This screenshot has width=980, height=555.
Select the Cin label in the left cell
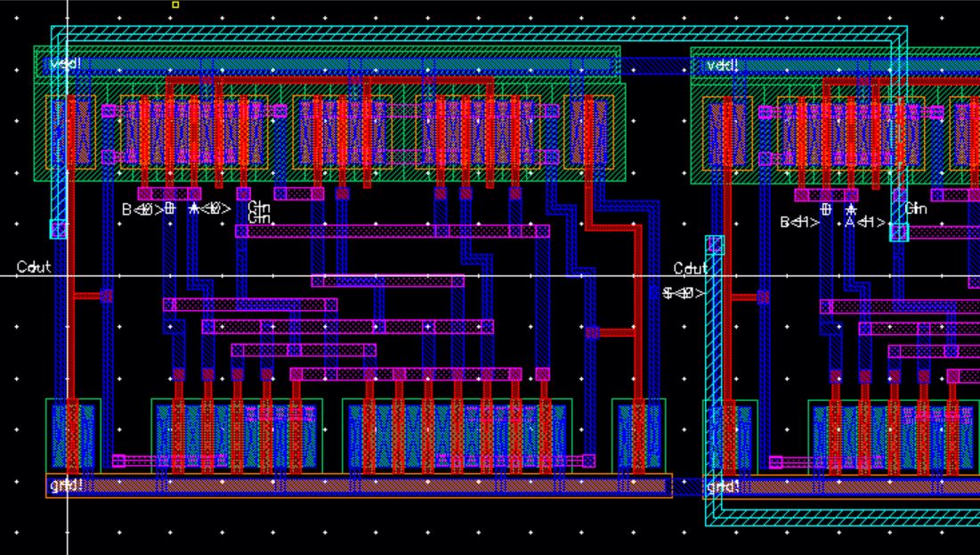tap(259, 212)
